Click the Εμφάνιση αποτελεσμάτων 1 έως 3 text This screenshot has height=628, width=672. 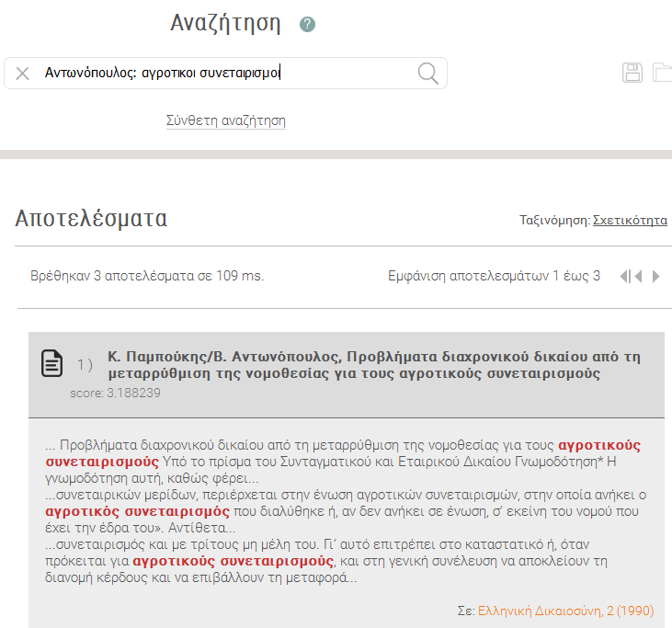click(494, 276)
